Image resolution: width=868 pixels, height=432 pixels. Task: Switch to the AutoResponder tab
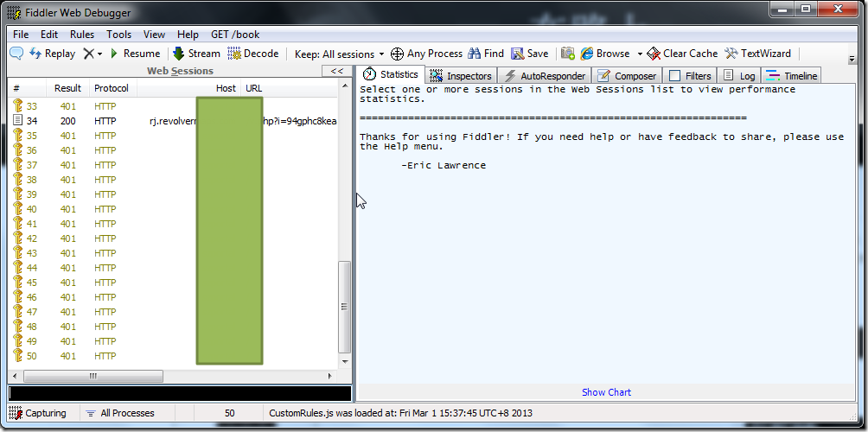pos(545,76)
